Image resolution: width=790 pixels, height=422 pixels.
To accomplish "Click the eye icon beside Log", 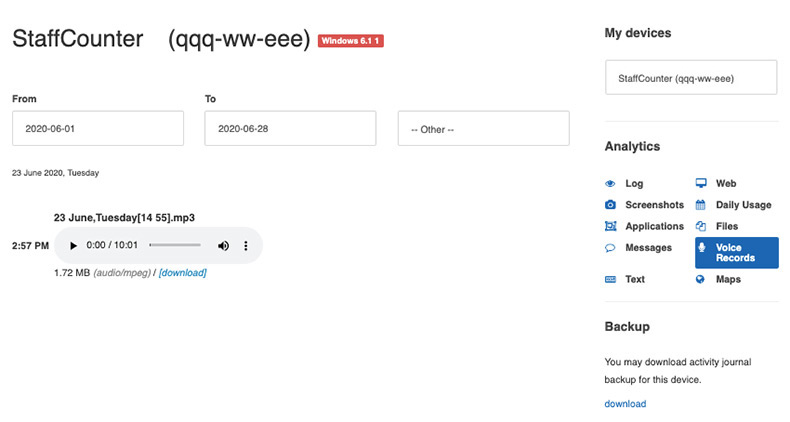I will pos(610,184).
